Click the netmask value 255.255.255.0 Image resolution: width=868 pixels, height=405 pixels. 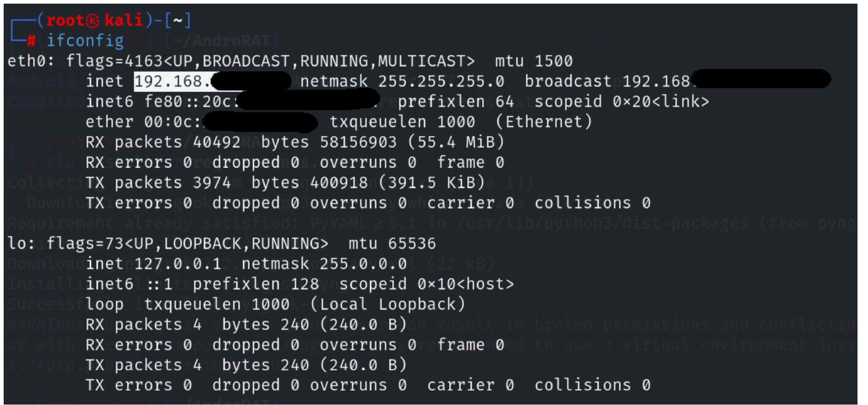(x=441, y=81)
